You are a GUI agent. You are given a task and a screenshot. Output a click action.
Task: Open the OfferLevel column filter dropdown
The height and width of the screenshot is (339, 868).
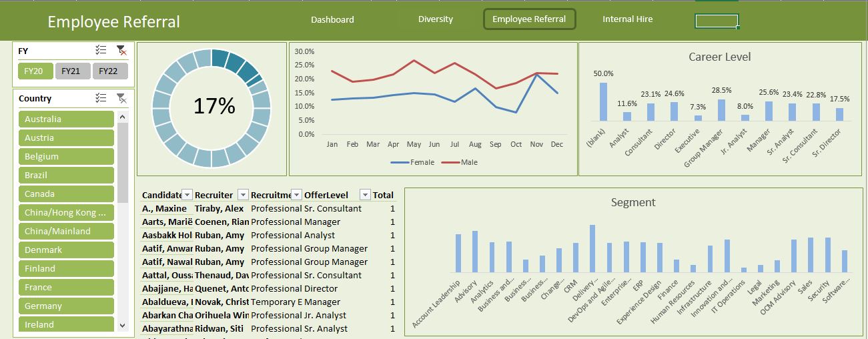click(365, 195)
